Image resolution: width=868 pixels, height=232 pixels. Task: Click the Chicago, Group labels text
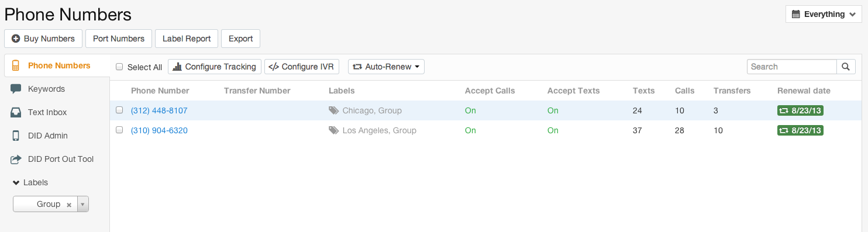[x=372, y=110]
